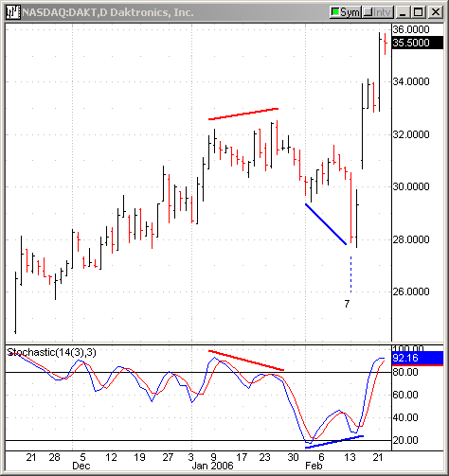Click the 36.0000 price axis label
The image size is (449, 476).
[411, 29]
